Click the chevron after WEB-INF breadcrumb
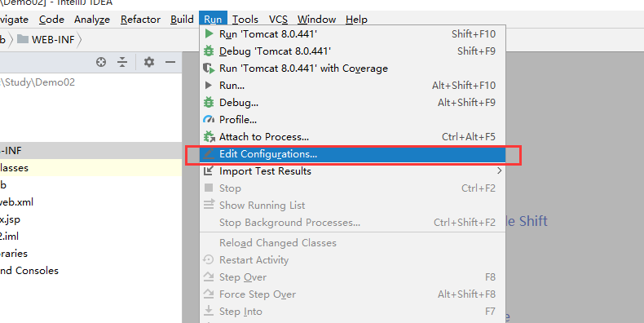Viewport: 644px width, 323px height. (x=79, y=40)
